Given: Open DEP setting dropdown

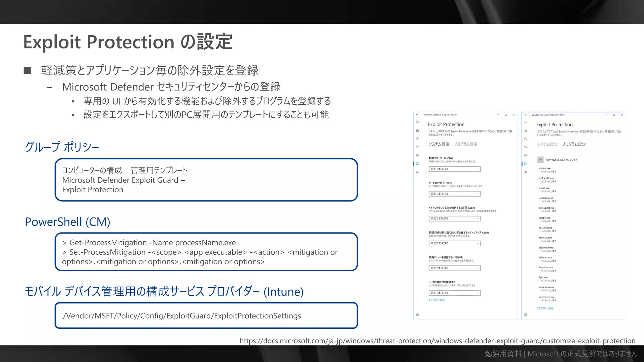Looking at the screenshot, I should 455,194.
